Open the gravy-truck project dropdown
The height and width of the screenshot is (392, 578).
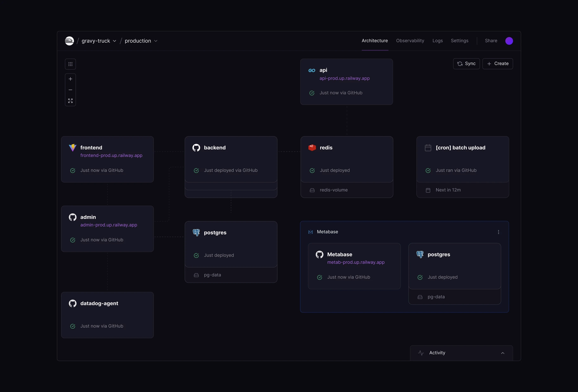pos(99,41)
